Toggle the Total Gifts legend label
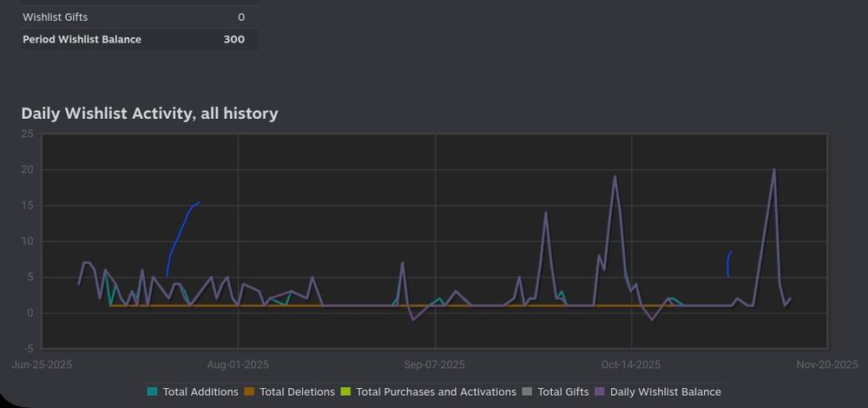Image resolution: width=868 pixels, height=408 pixels. pos(563,392)
